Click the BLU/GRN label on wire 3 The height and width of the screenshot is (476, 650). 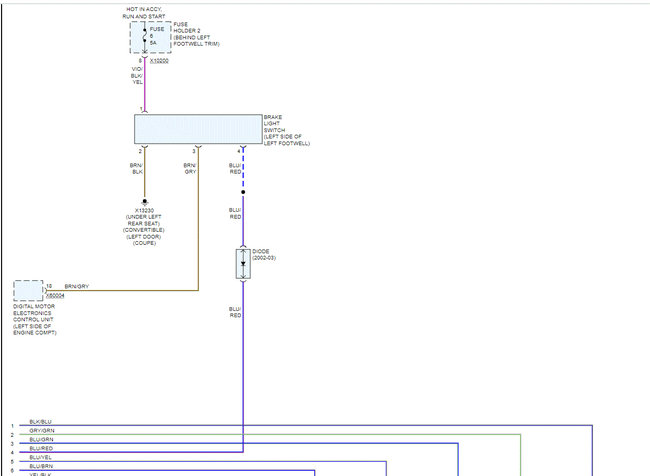(x=41, y=440)
